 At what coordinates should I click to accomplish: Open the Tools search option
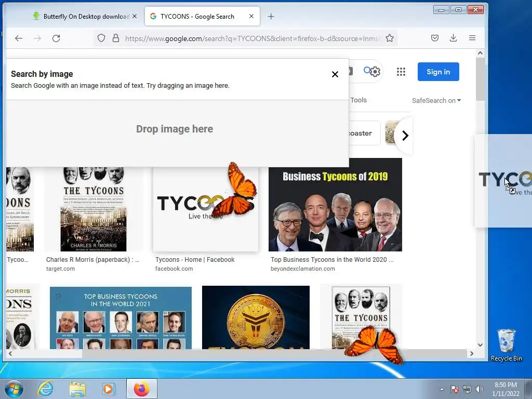pyautogui.click(x=358, y=100)
